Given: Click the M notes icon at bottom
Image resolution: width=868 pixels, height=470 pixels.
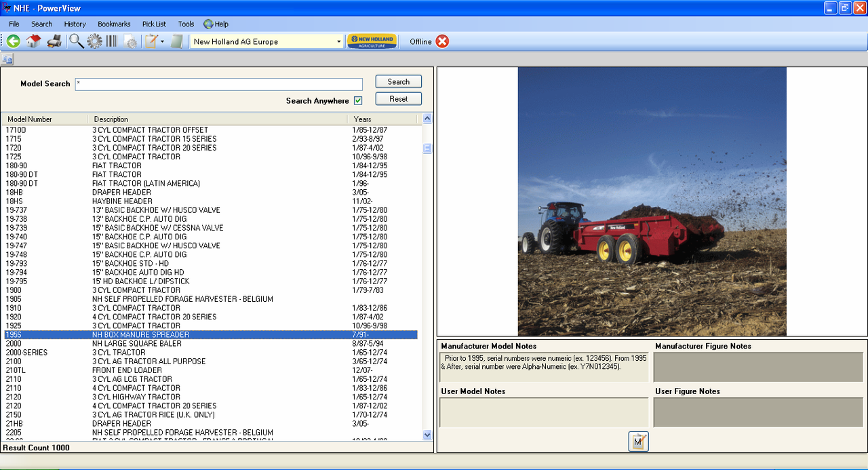Looking at the screenshot, I should (x=638, y=442).
